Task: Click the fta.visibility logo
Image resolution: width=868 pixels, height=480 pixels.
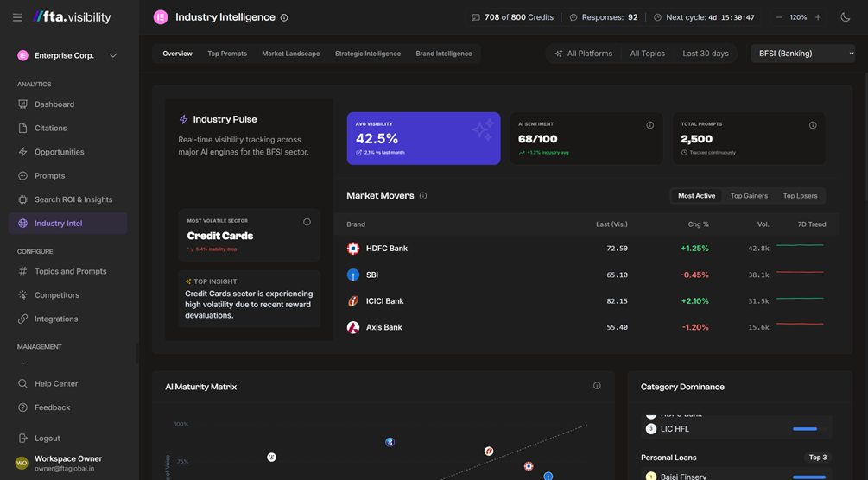Action: [72, 17]
